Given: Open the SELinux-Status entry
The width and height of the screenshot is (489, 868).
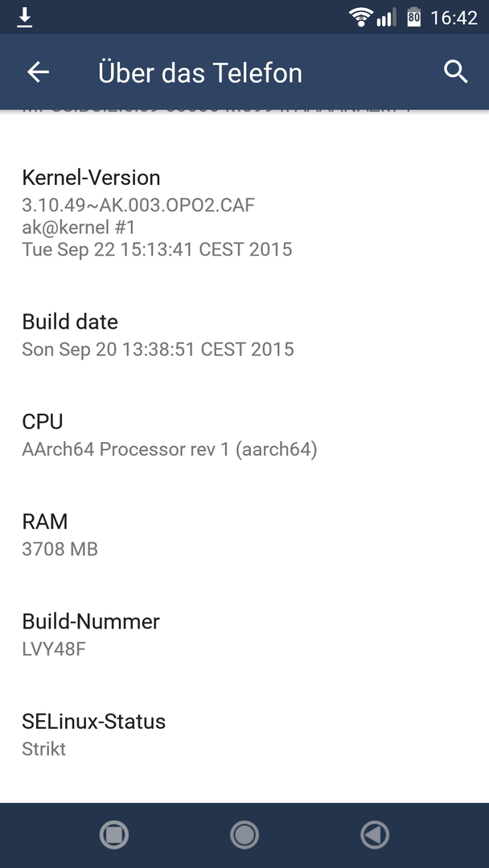Looking at the screenshot, I should tap(244, 735).
